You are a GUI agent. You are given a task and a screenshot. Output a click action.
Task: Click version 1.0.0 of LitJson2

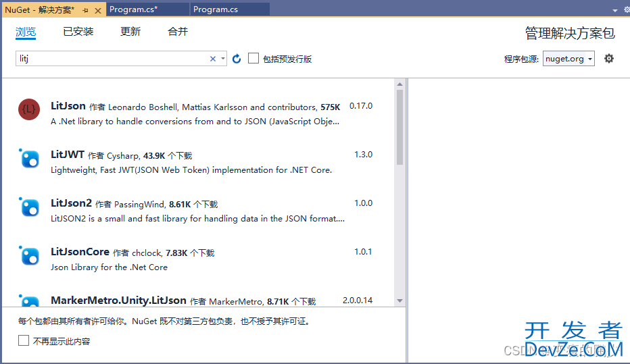[363, 203]
